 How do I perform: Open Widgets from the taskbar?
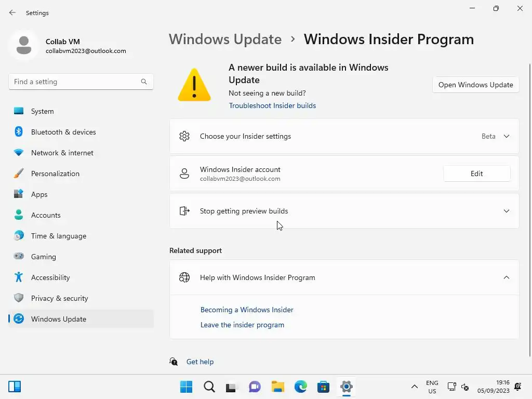pyautogui.click(x=15, y=387)
